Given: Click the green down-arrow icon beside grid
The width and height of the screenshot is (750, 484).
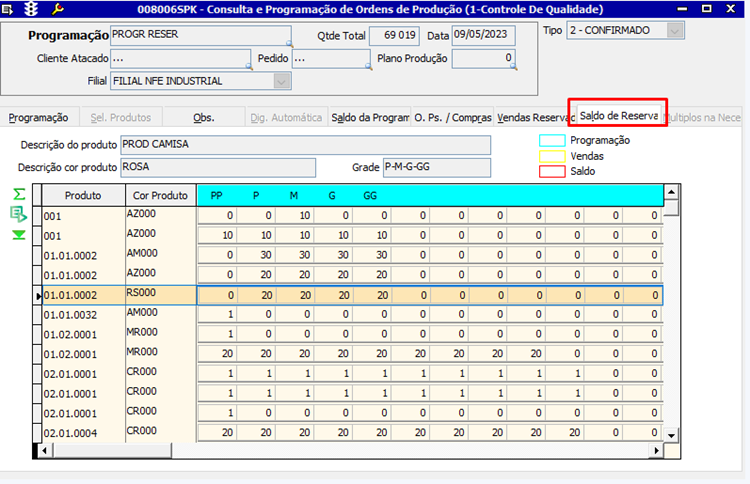Looking at the screenshot, I should (x=18, y=235).
